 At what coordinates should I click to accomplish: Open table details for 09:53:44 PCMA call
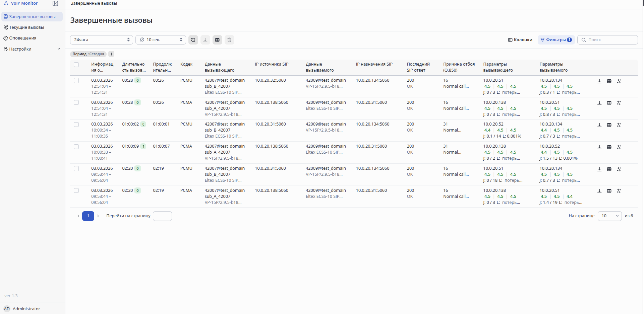[609, 191]
